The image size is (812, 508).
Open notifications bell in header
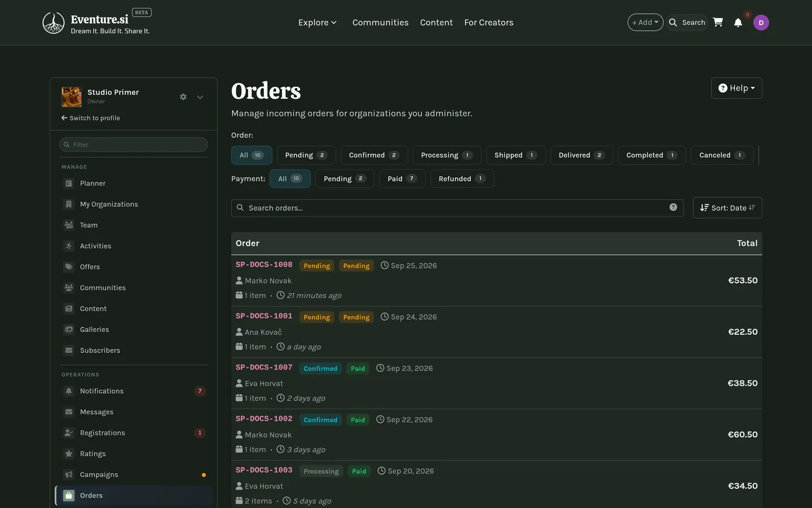[738, 23]
